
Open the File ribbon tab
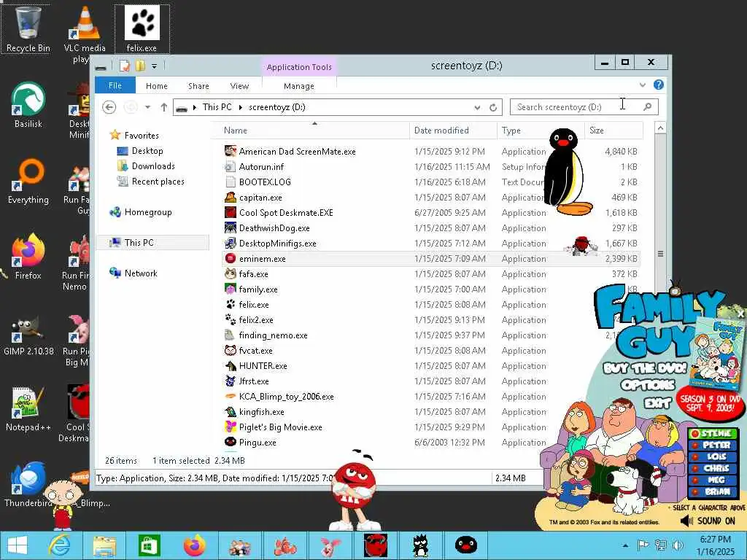coord(115,86)
